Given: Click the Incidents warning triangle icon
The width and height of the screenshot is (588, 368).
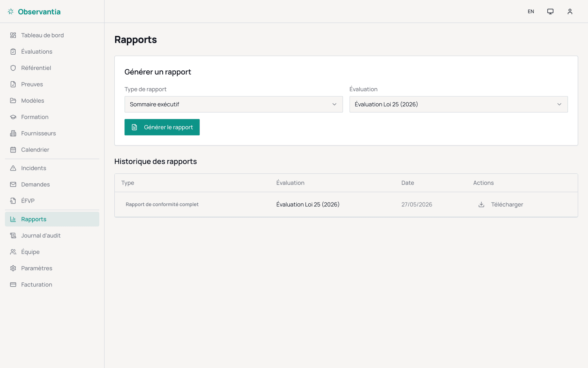Looking at the screenshot, I should click(x=13, y=168).
